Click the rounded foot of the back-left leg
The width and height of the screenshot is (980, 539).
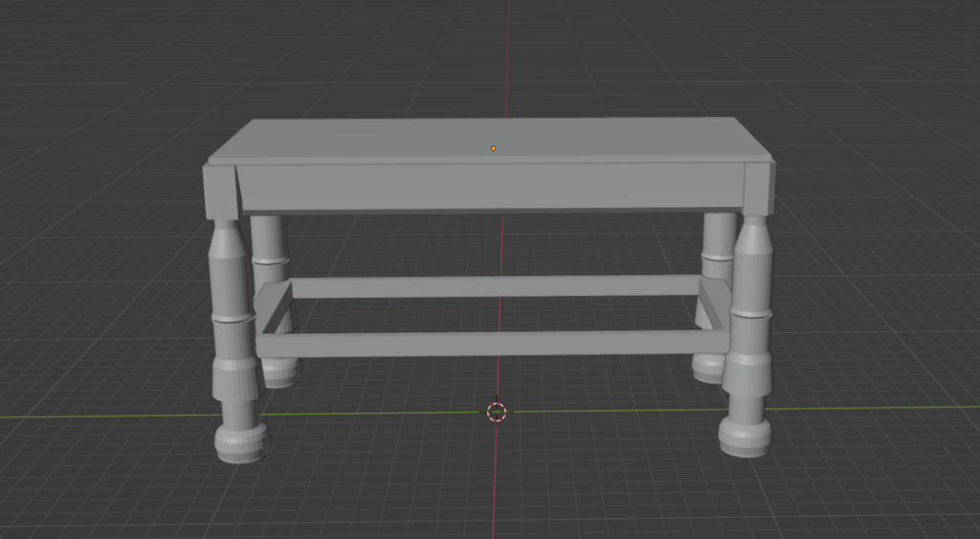(x=280, y=373)
